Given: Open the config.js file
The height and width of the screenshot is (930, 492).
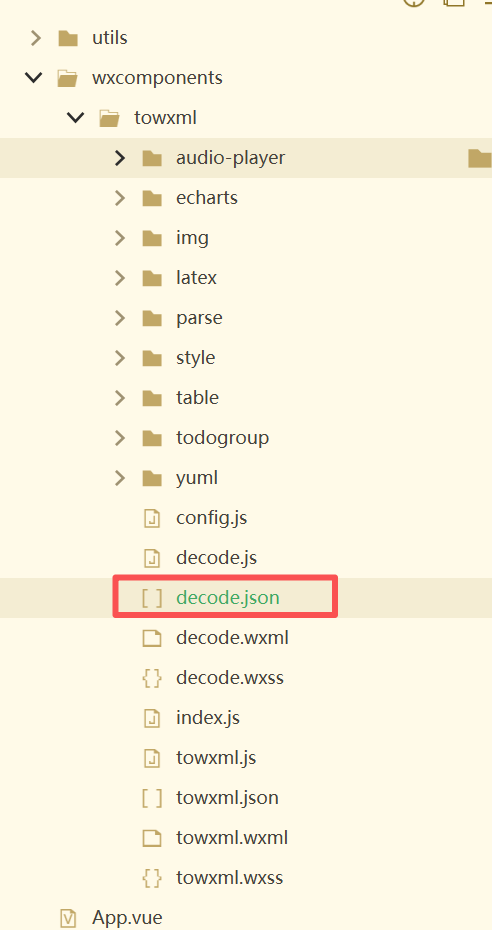Looking at the screenshot, I should click(212, 518).
